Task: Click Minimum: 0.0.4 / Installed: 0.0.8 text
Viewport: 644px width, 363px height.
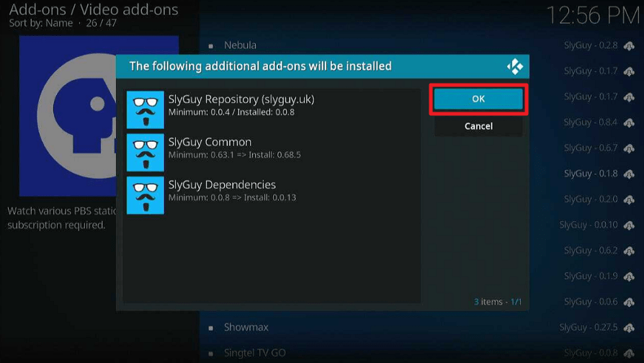Action: point(231,112)
